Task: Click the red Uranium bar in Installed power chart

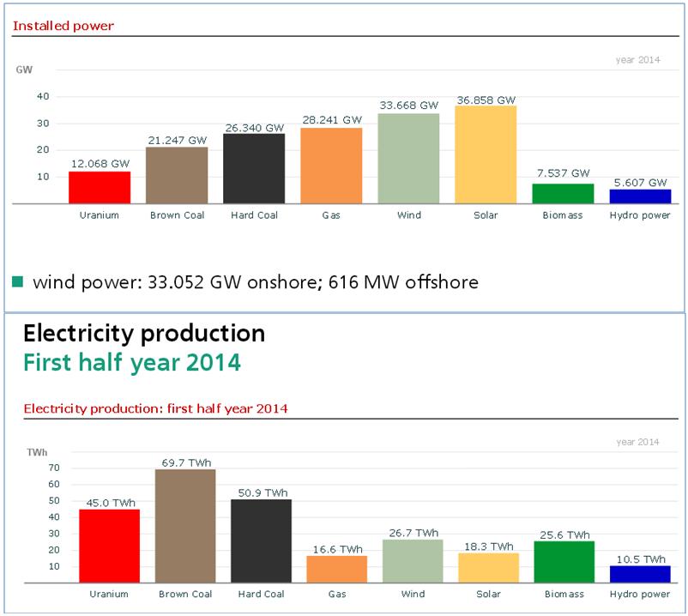Action: (99, 187)
